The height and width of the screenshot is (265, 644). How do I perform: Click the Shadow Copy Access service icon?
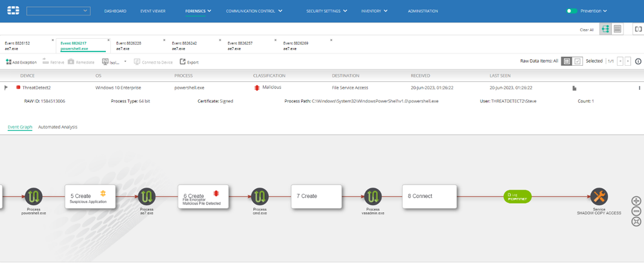599,197
